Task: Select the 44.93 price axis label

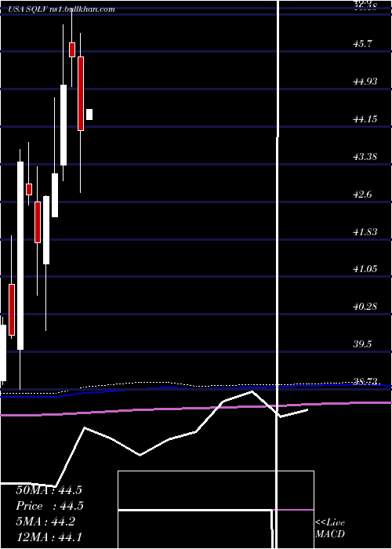Action: [365, 82]
